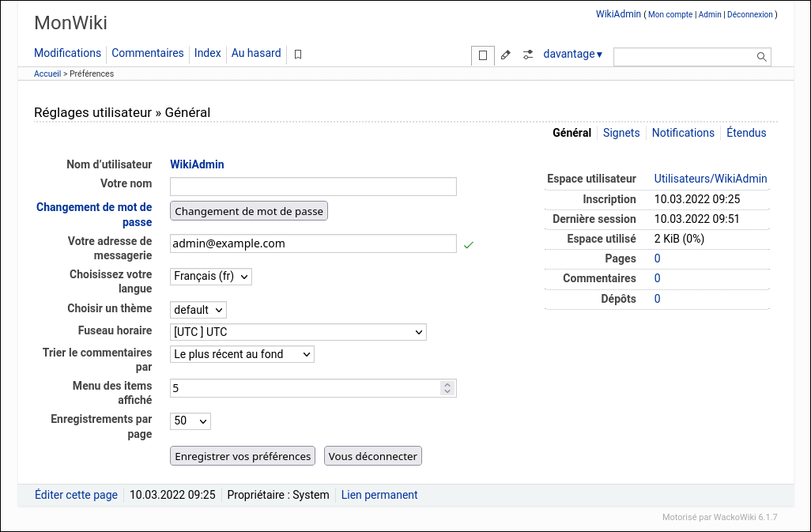Screen dimensions: 811x532
Task: Click the 'Votre nom' text field
Action: click(x=313, y=187)
